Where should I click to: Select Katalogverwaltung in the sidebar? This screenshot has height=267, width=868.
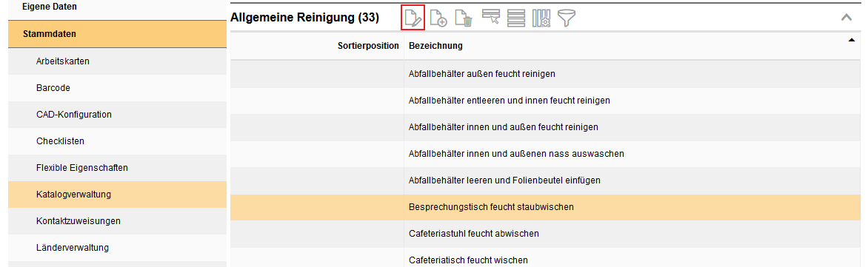117,195
